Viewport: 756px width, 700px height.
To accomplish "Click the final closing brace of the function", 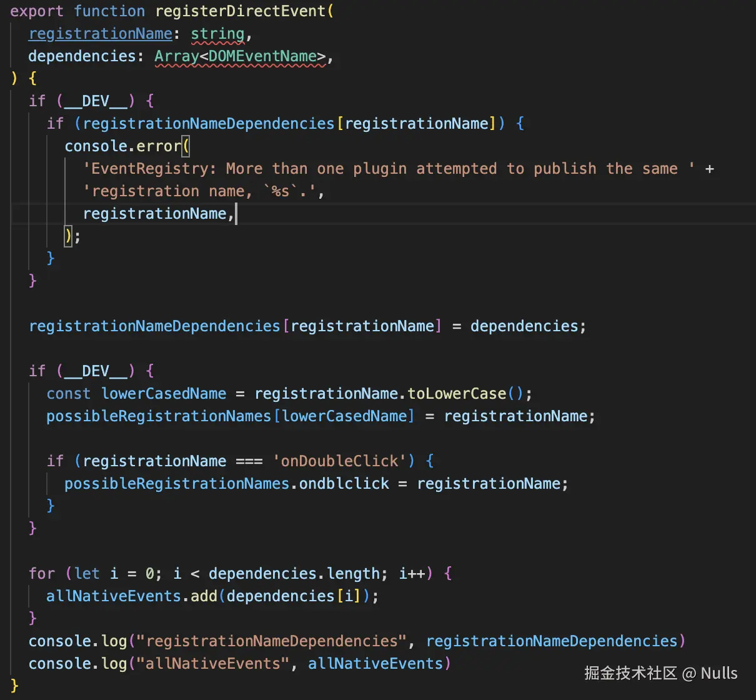I will pyautogui.click(x=15, y=686).
